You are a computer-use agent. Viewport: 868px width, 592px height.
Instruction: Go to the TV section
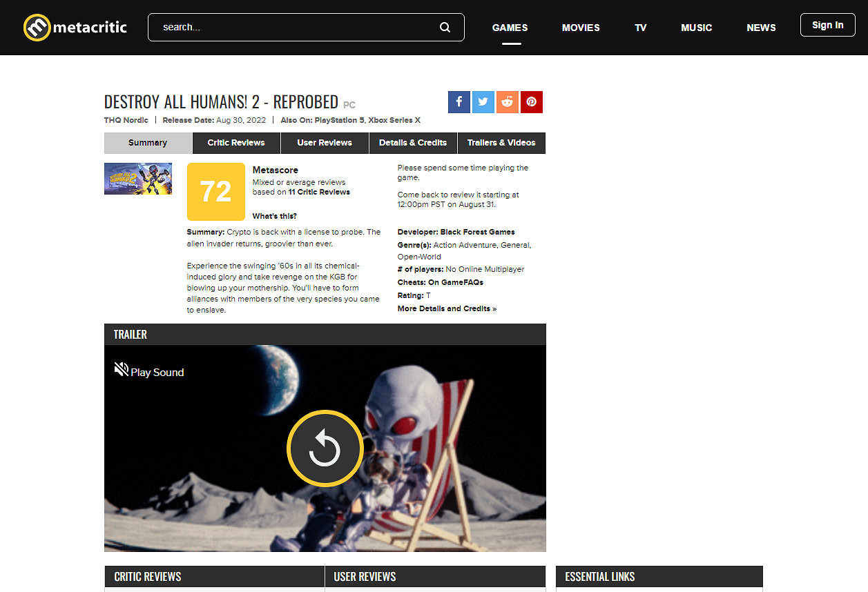pos(641,28)
